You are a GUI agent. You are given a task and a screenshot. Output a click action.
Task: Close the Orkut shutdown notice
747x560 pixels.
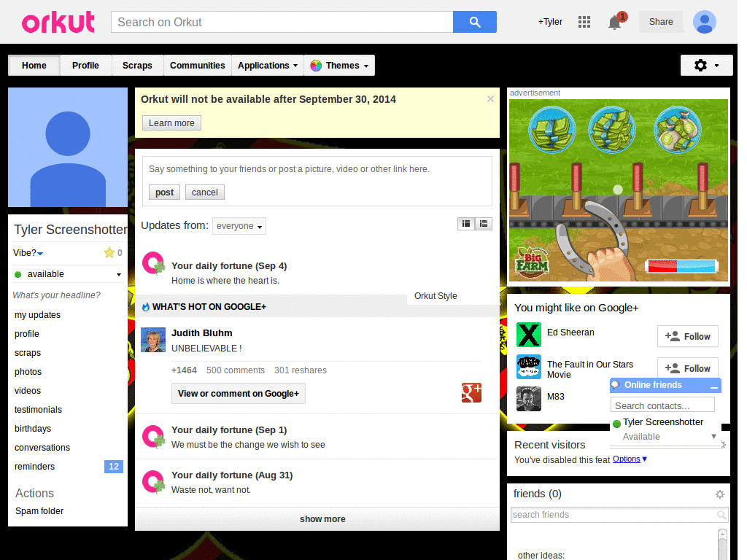pos(490,99)
